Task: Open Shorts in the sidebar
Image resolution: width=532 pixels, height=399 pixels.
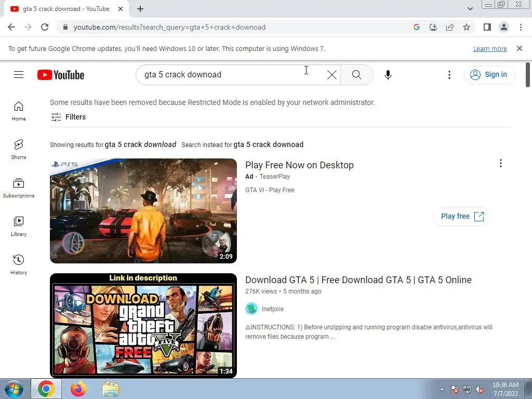Action: point(19,149)
